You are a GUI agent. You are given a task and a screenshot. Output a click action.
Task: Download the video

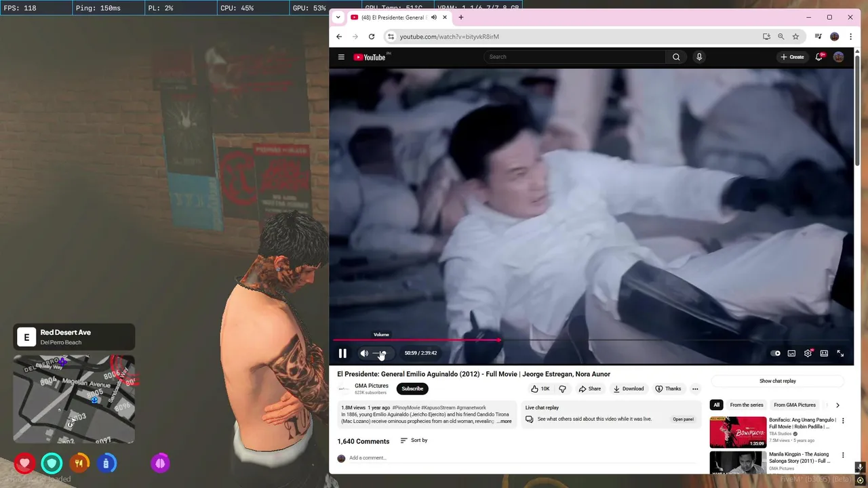tap(629, 388)
